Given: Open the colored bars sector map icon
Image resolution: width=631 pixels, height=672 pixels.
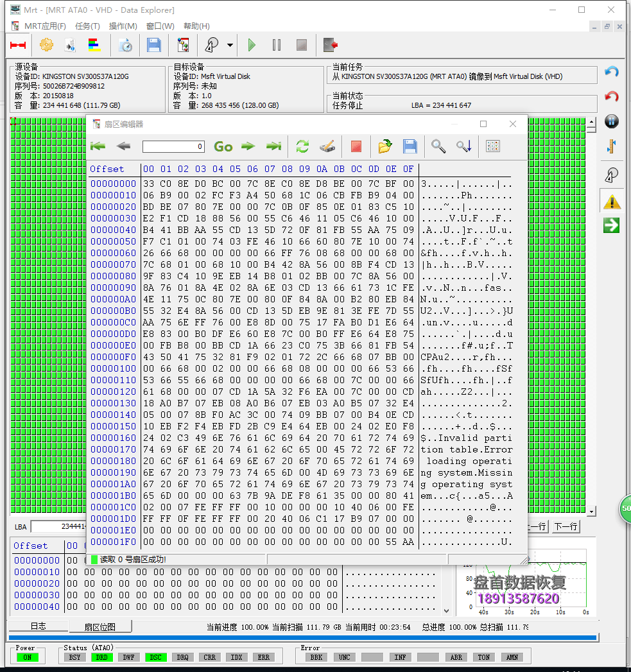Looking at the screenshot, I should click(x=94, y=44).
